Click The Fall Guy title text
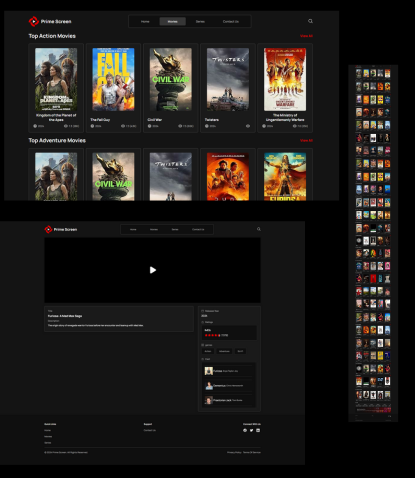The height and width of the screenshot is (478, 415). pos(100,120)
